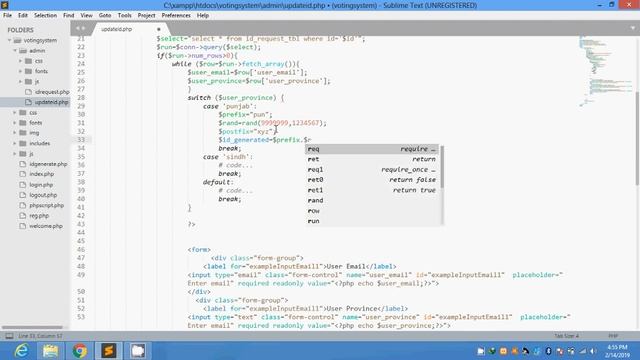Open the Preferences menu
Screen dimensions: 640x360
tap(176, 16)
